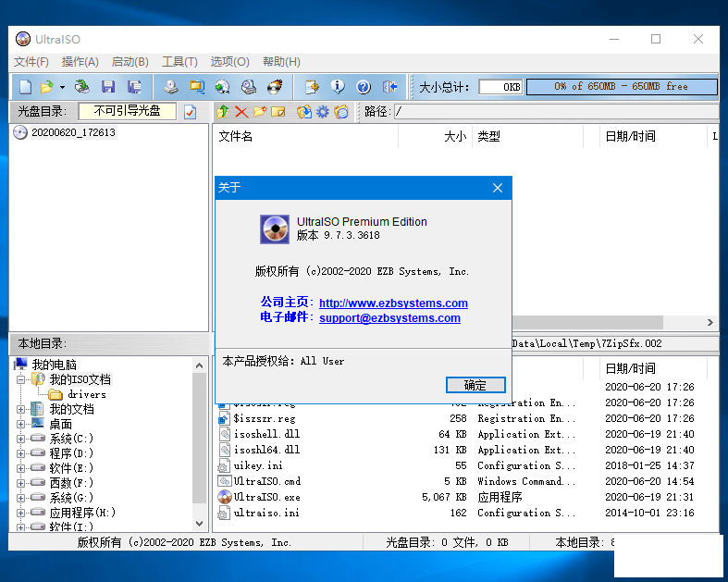This screenshot has height=582, width=728.
Task: Select the isoshell.dll file row
Action: (465, 434)
